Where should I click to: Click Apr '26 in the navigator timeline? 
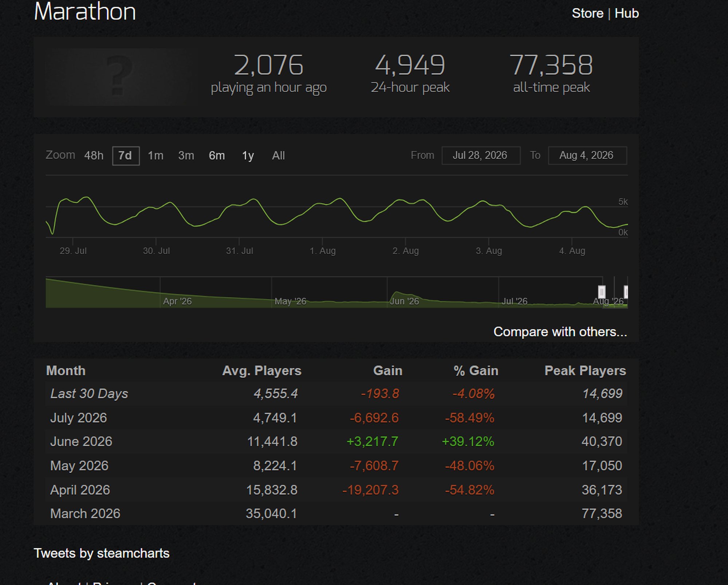[177, 301]
